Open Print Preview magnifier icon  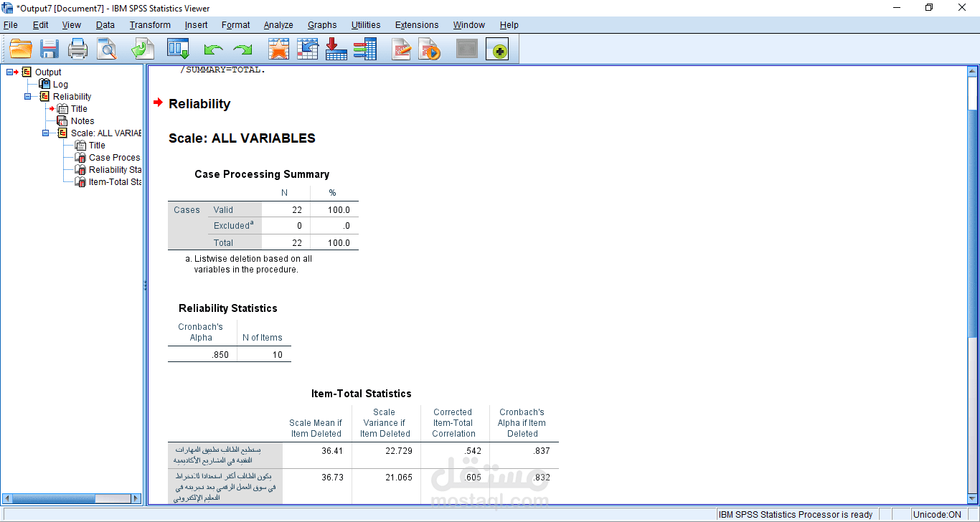coord(107,49)
